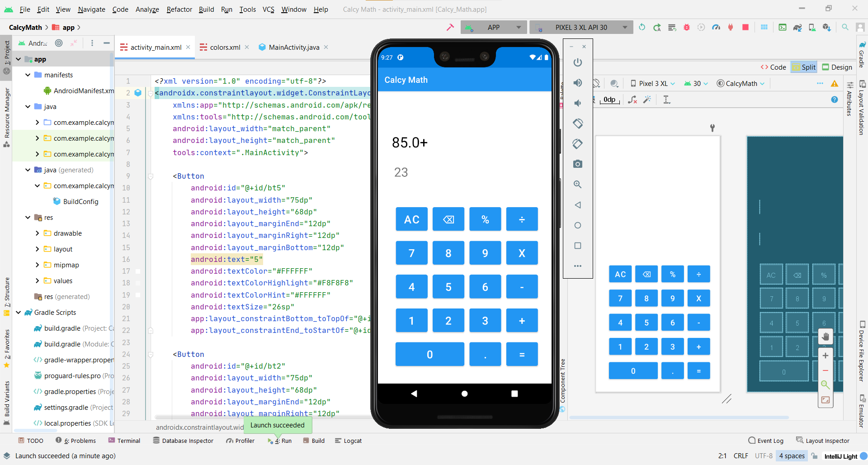868x465 pixels.
Task: Toggle the Split view mode
Action: click(x=804, y=67)
